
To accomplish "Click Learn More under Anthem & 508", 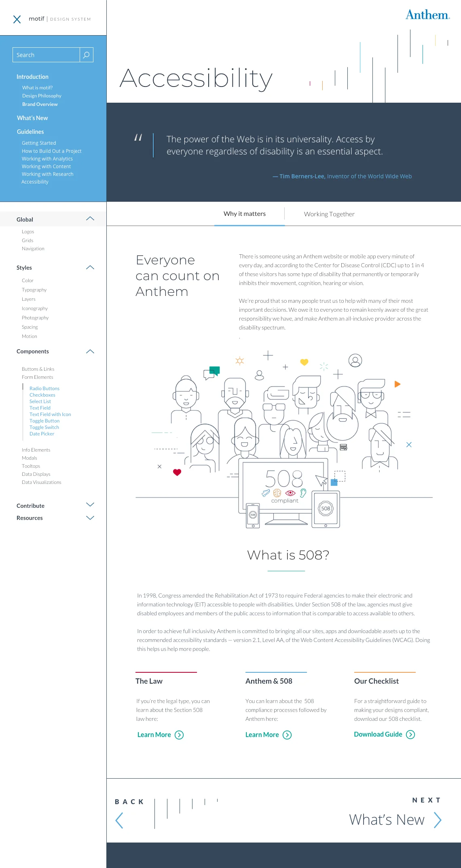I will click(262, 735).
